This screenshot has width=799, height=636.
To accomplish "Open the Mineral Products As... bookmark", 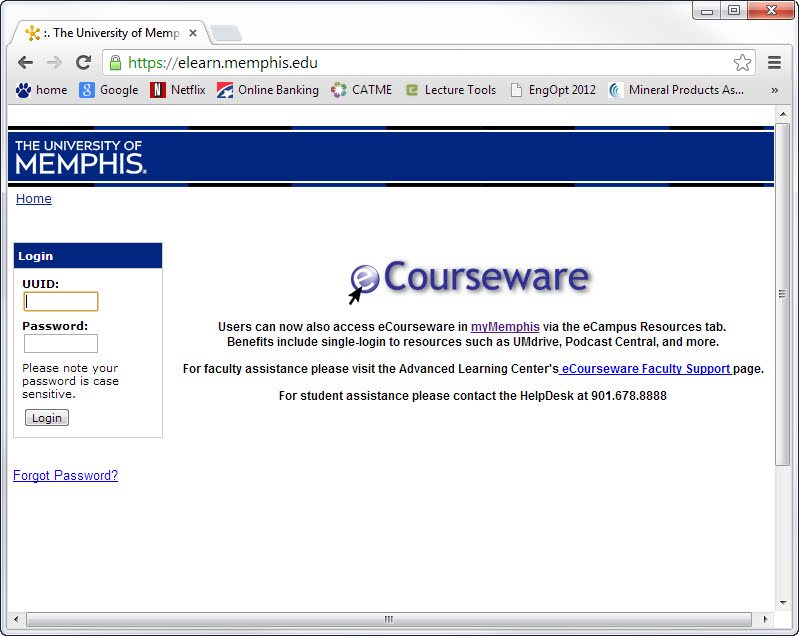I will coord(676,90).
